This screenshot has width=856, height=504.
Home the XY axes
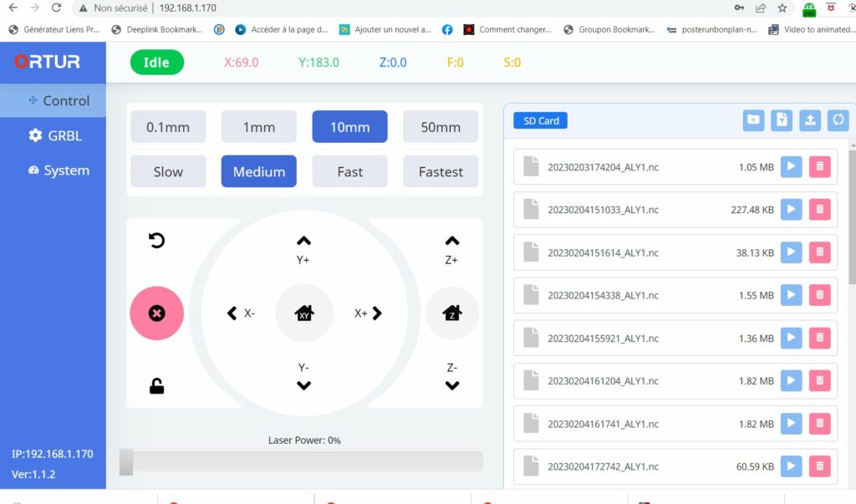(304, 313)
